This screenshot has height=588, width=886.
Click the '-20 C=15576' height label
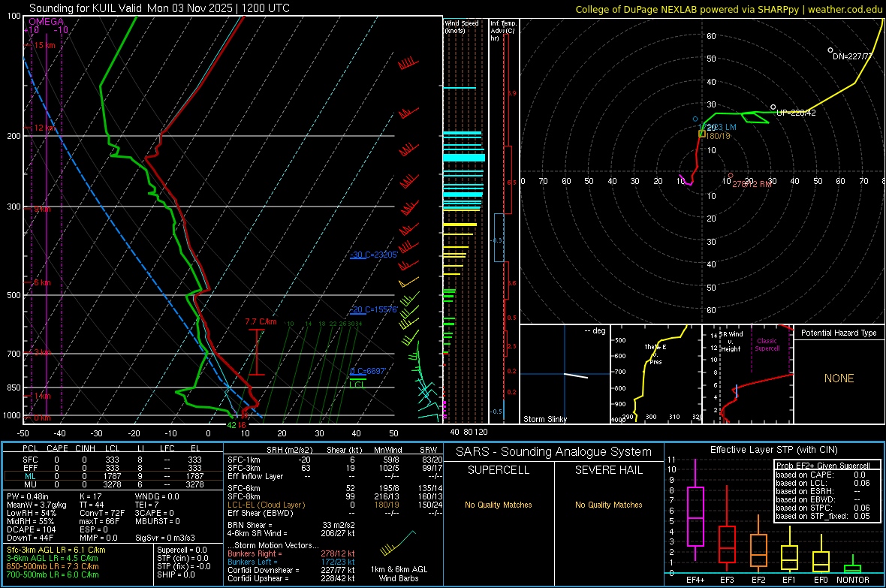(x=373, y=309)
